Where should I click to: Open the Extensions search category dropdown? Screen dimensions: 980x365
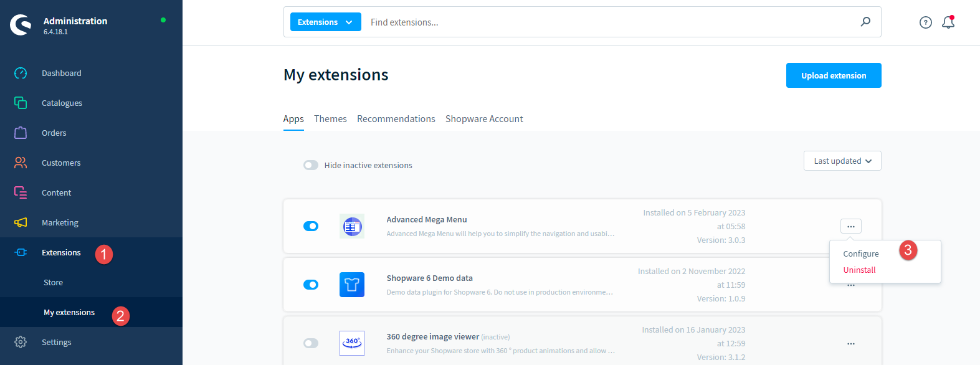[326, 22]
